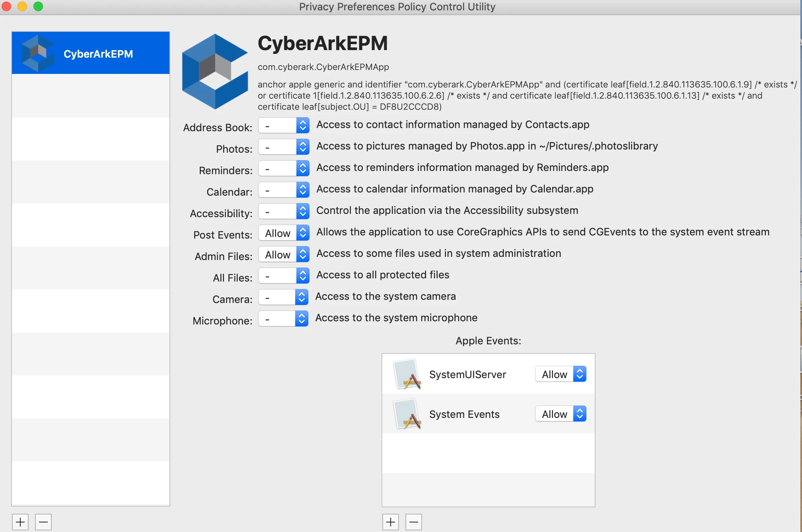
Task: Open the Address Book permission dropdown
Action: point(283,125)
